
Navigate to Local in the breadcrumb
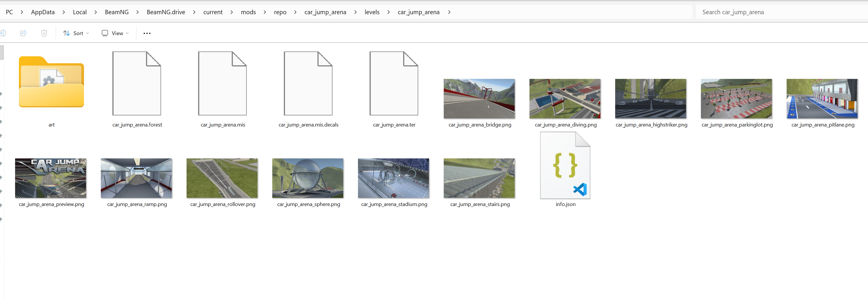click(x=80, y=12)
